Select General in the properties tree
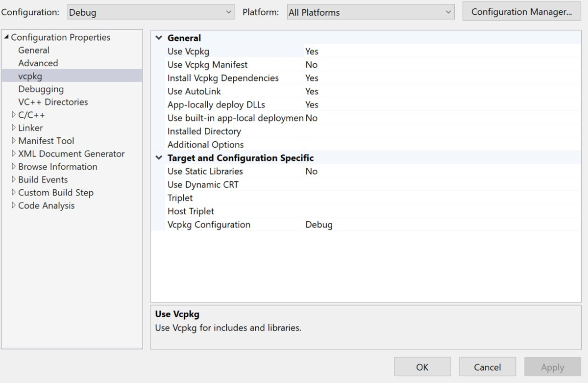This screenshot has height=383, width=588. point(34,50)
